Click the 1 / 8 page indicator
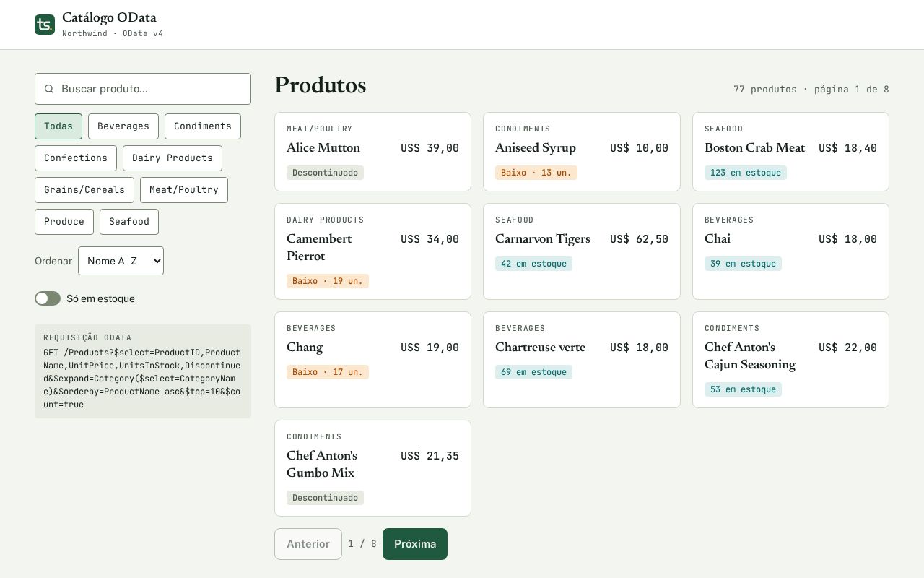This screenshot has height=578, width=924. tap(362, 544)
